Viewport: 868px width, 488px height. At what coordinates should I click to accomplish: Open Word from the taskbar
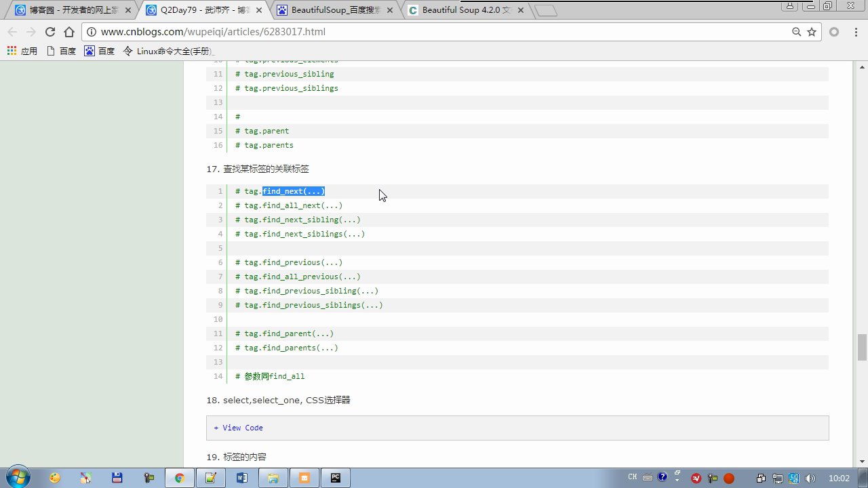pos(241,478)
